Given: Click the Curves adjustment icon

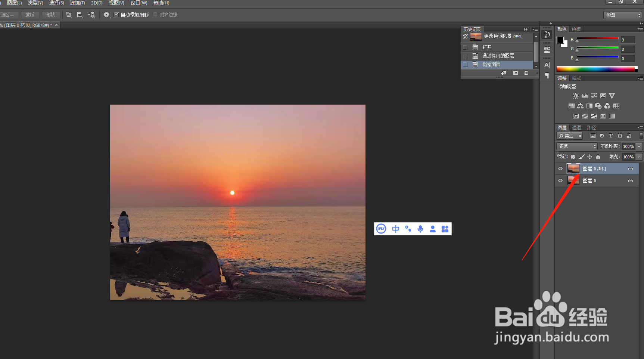Looking at the screenshot, I should point(594,96).
